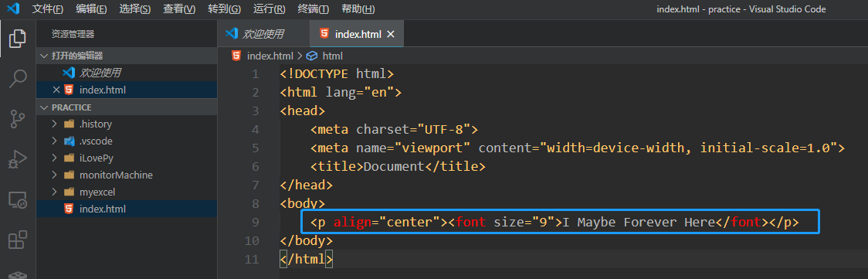
Task: Click the Document title text
Action: pos(394,167)
